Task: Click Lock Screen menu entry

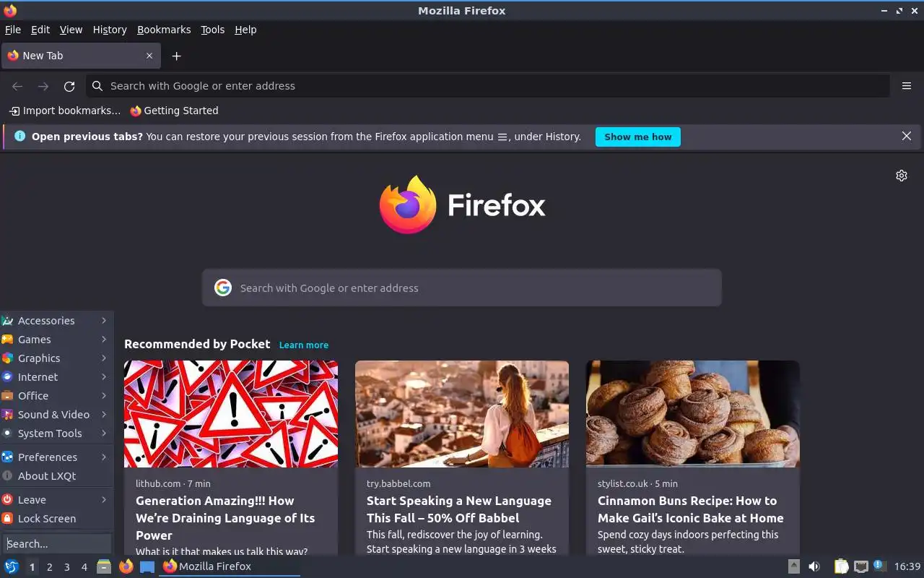Action: tap(56, 519)
